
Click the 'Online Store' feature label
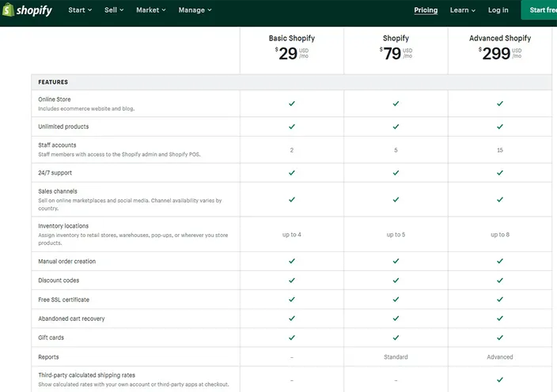click(x=55, y=100)
